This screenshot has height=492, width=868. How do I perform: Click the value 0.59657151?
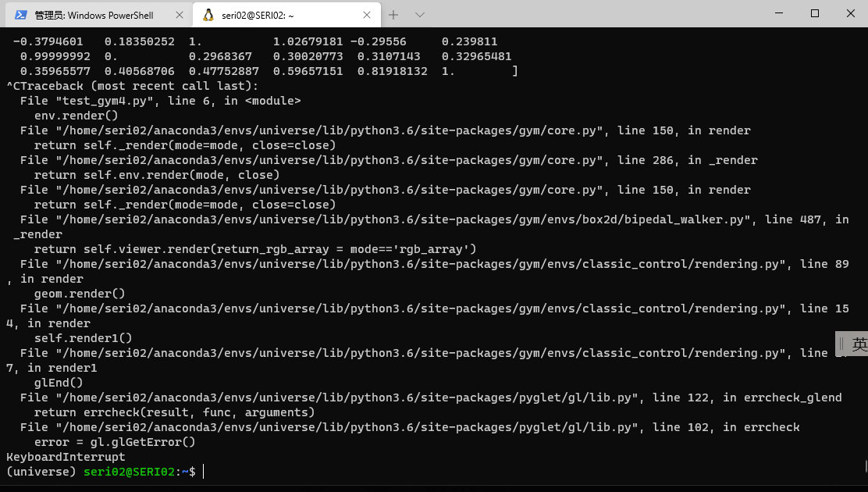click(308, 72)
